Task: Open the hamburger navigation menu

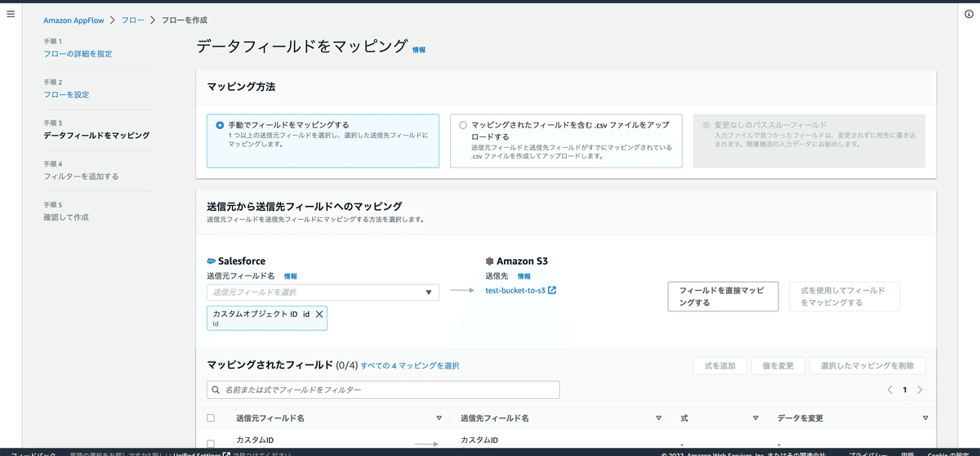Action: 11,14
